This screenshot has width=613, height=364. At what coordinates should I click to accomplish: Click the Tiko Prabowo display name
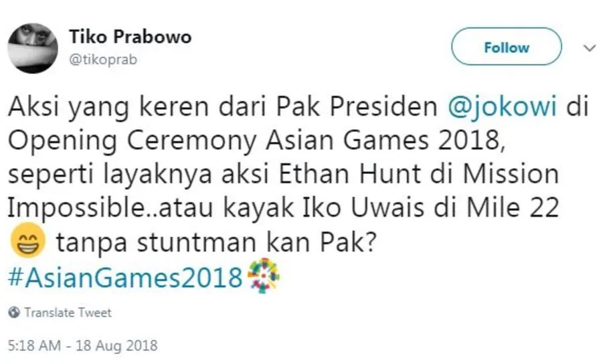point(130,37)
